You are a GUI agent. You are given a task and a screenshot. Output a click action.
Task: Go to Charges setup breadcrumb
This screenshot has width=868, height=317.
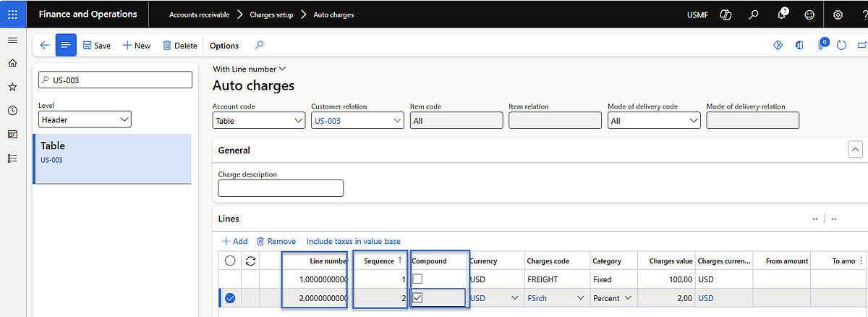[x=271, y=14]
